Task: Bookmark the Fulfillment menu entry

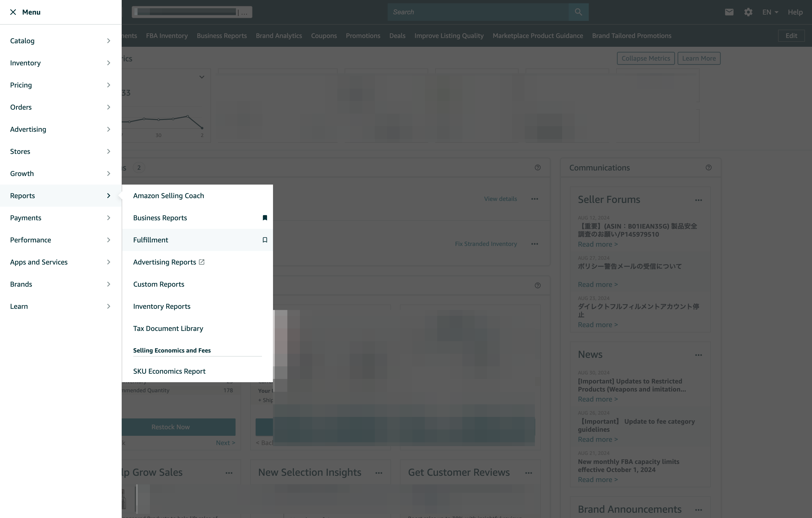Action: 265,240
